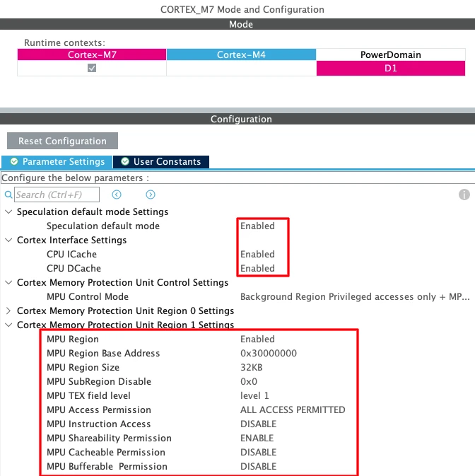This screenshot has width=475, height=476.
Task: Open MPU TEX field level dropdown
Action: click(x=254, y=395)
